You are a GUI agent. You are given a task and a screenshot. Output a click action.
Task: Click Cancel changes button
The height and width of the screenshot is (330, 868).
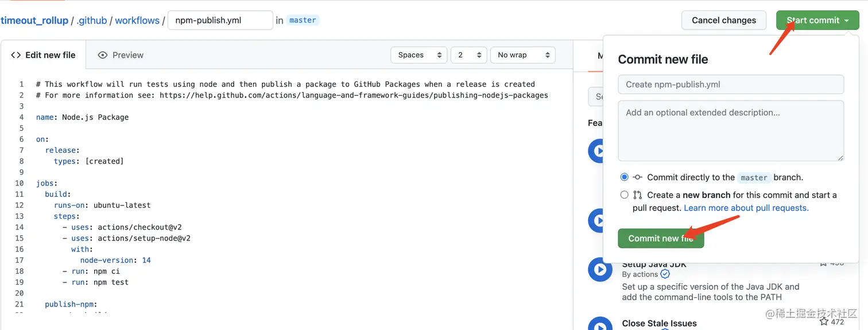pyautogui.click(x=724, y=20)
